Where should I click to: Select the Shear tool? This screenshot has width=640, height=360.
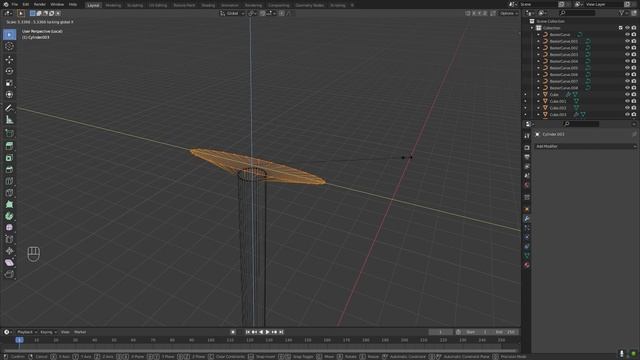click(x=9, y=262)
